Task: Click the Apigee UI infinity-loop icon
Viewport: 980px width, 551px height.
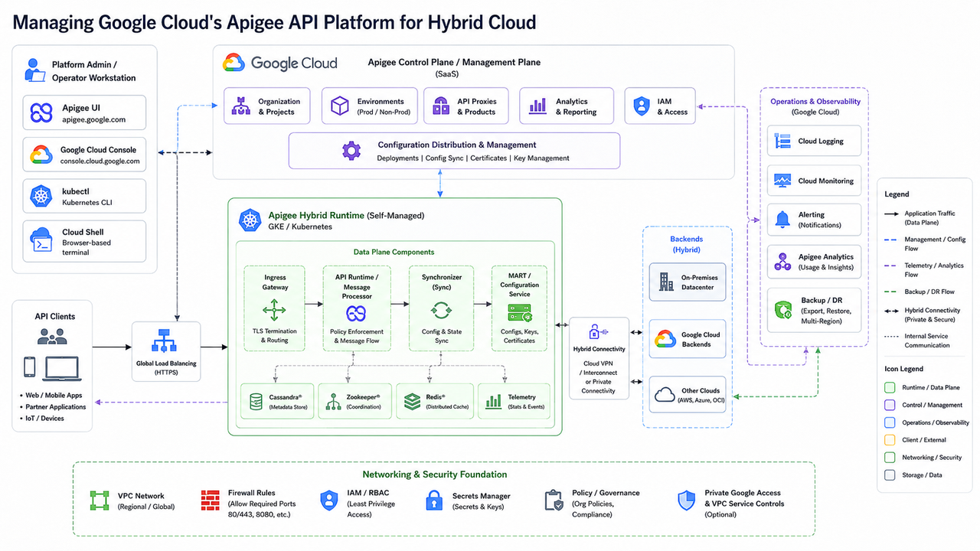Action: tap(41, 113)
